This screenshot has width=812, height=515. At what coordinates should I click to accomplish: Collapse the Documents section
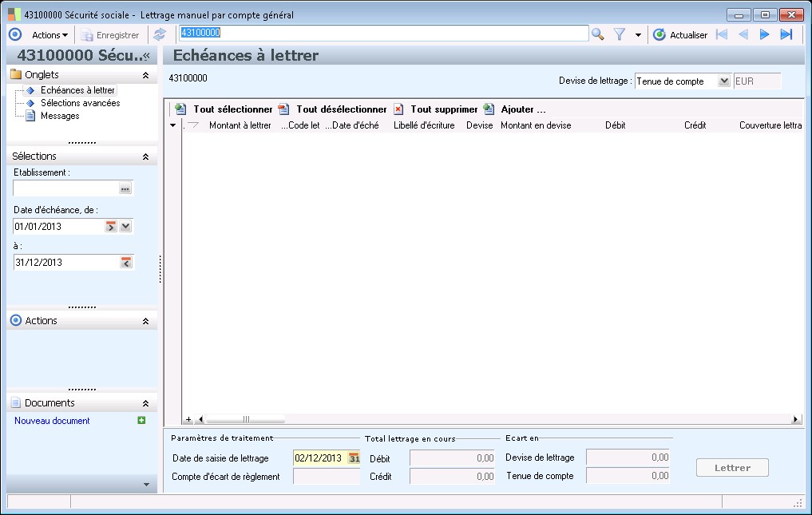[145, 403]
